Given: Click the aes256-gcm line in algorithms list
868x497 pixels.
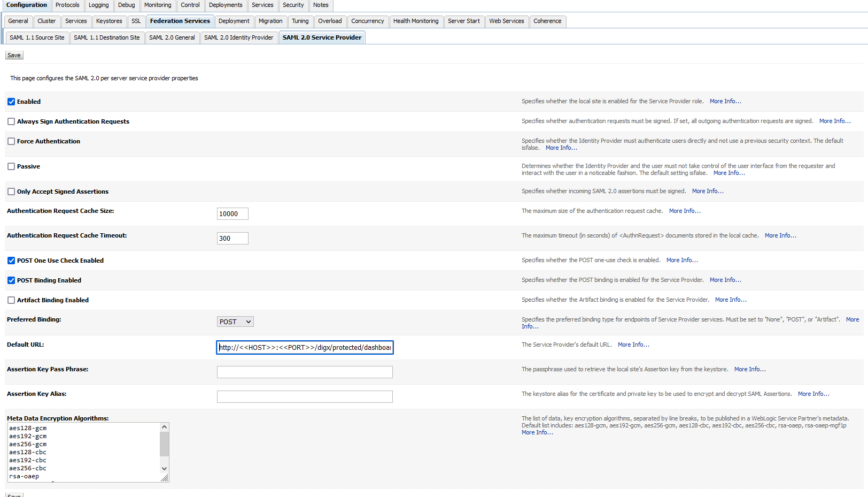Looking at the screenshot, I should click(x=28, y=445).
